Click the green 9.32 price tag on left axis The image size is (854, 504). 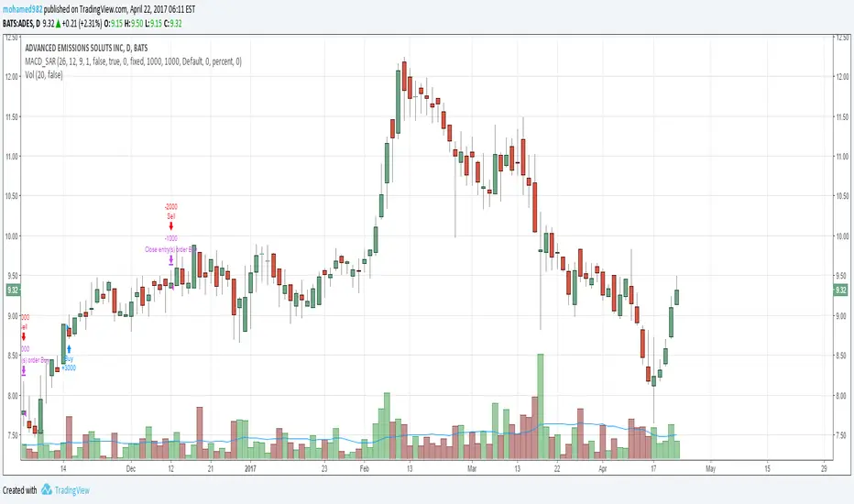13,290
